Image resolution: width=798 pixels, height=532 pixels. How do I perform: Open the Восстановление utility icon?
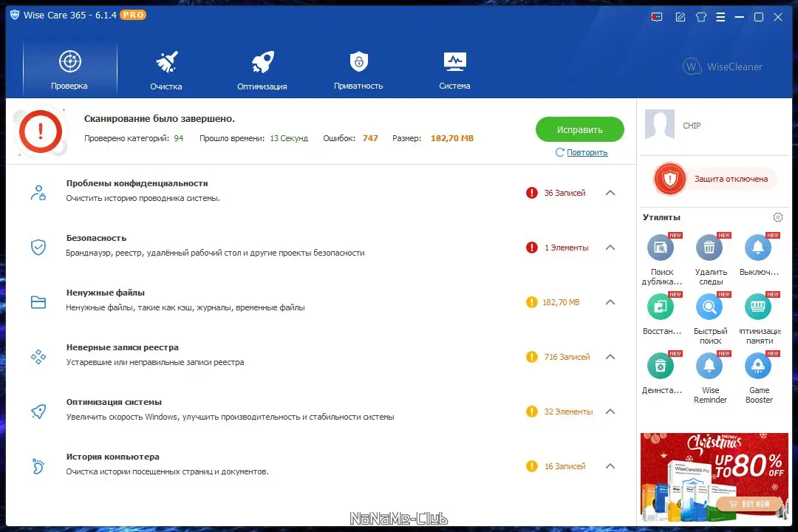(x=661, y=307)
